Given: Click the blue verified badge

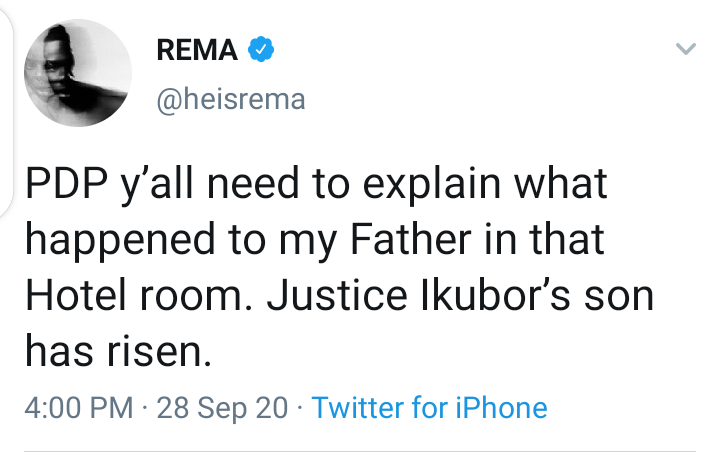Looking at the screenshot, I should (261, 49).
